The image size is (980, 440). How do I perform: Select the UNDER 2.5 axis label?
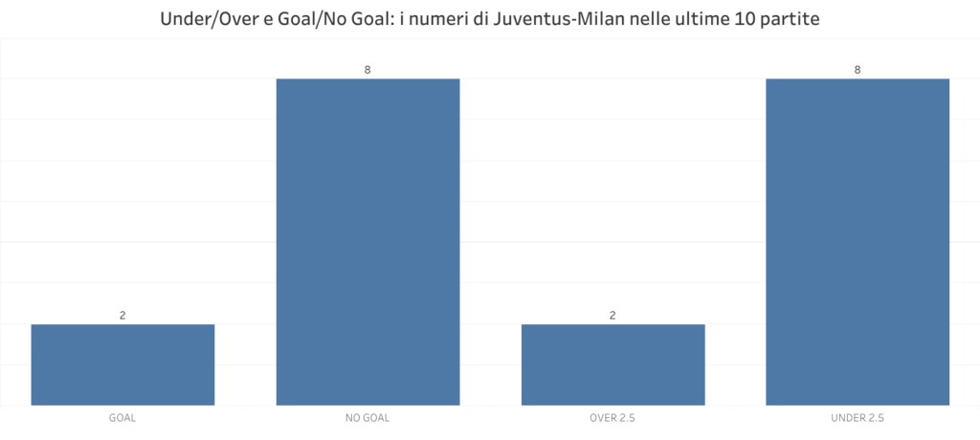point(857,418)
